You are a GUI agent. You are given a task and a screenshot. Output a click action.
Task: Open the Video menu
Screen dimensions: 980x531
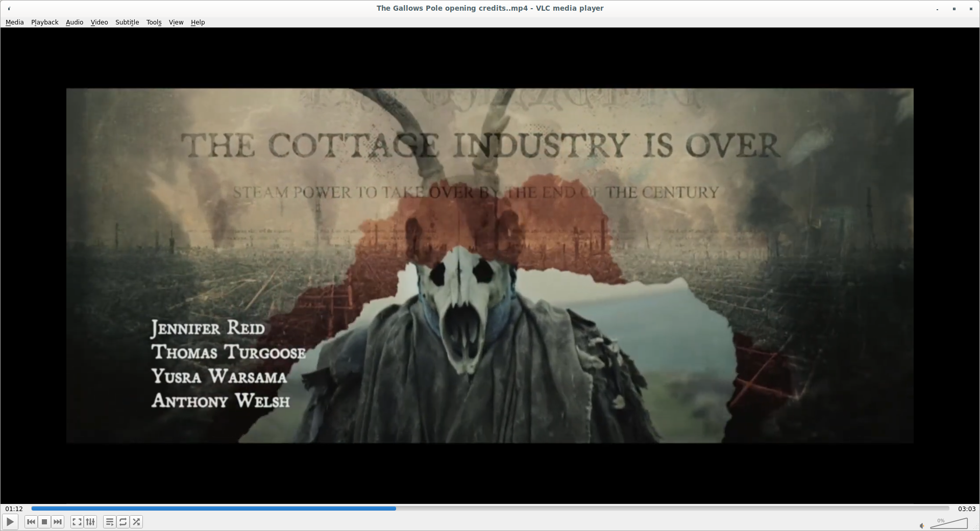100,22
